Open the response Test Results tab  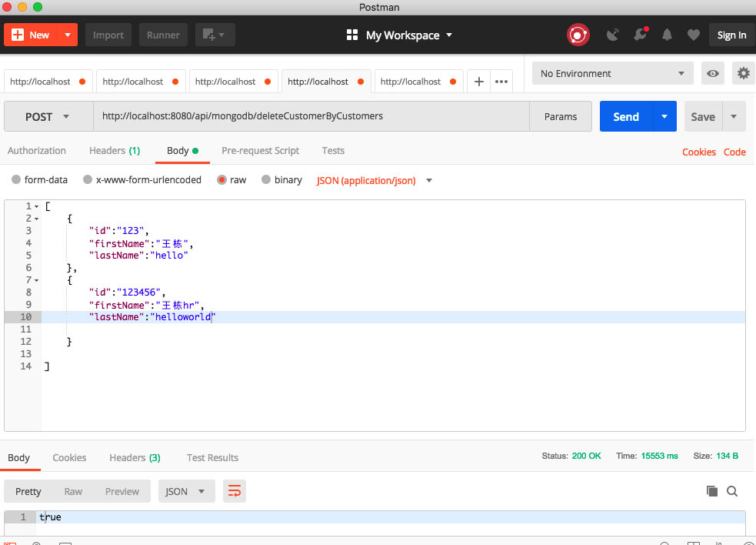tap(212, 458)
